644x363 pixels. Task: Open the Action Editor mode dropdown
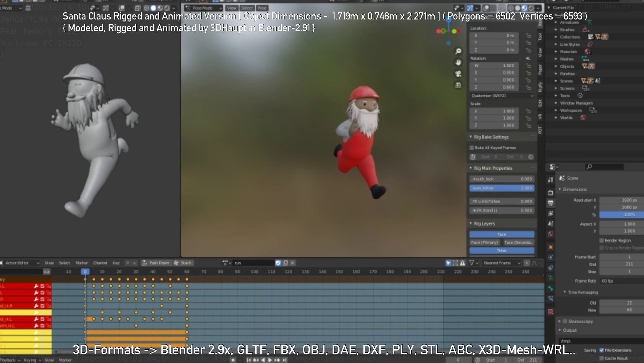pyautogui.click(x=20, y=263)
